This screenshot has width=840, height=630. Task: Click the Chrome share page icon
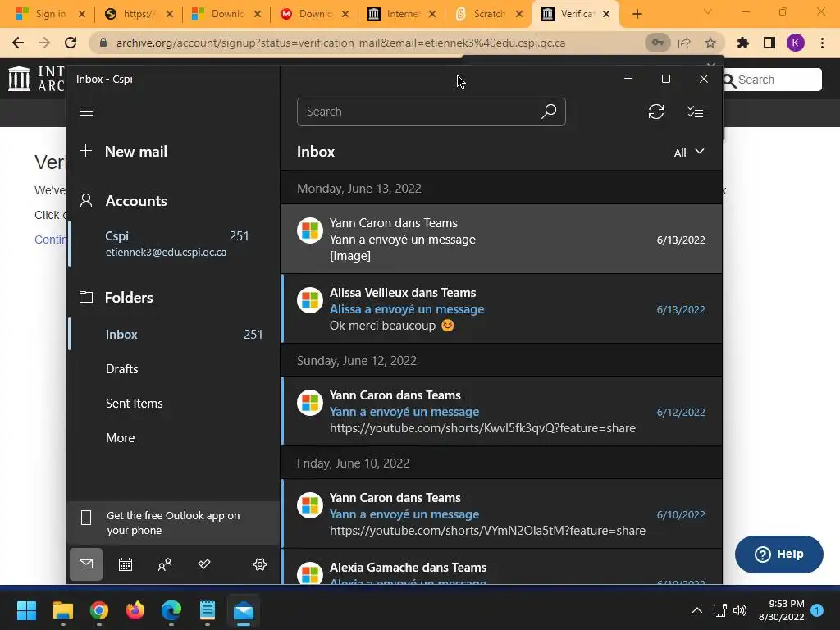pyautogui.click(x=684, y=43)
